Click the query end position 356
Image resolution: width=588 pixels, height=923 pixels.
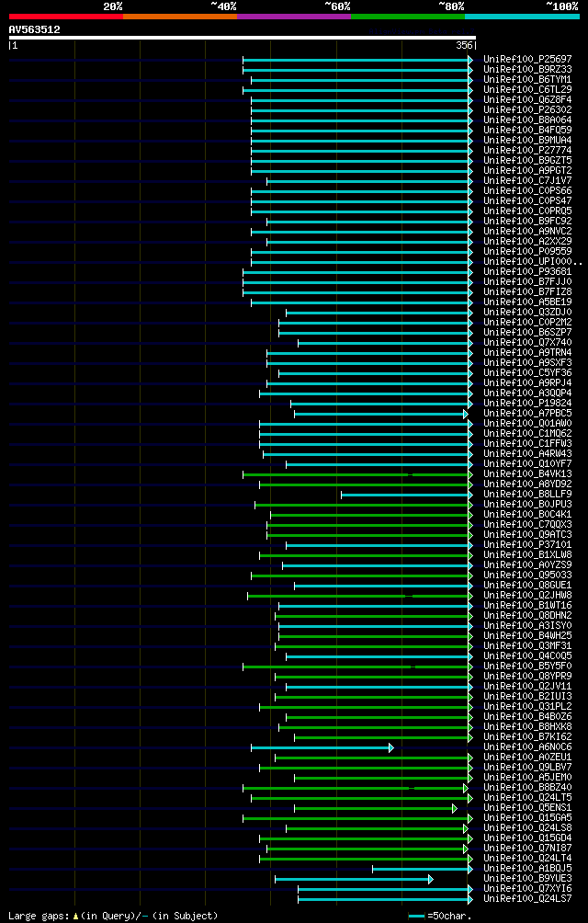tap(465, 45)
